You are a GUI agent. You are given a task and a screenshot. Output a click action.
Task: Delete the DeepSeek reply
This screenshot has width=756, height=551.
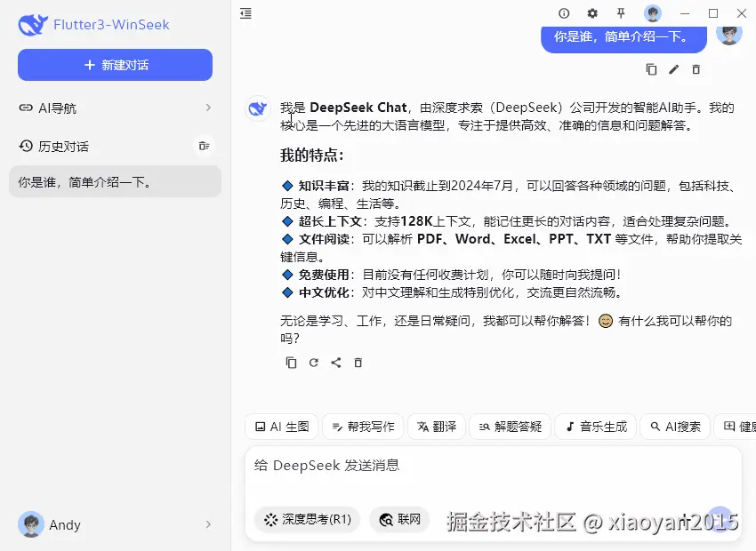click(358, 363)
